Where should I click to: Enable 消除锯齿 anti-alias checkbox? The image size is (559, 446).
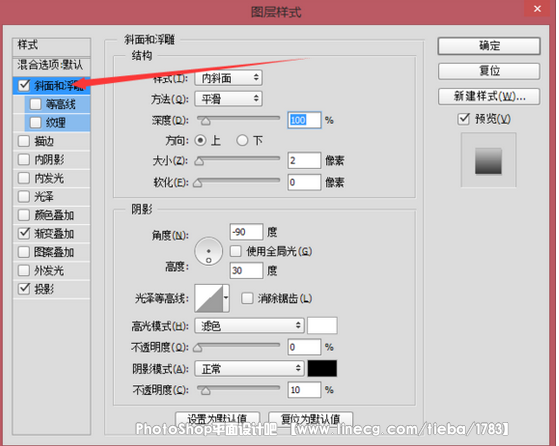coord(247,298)
